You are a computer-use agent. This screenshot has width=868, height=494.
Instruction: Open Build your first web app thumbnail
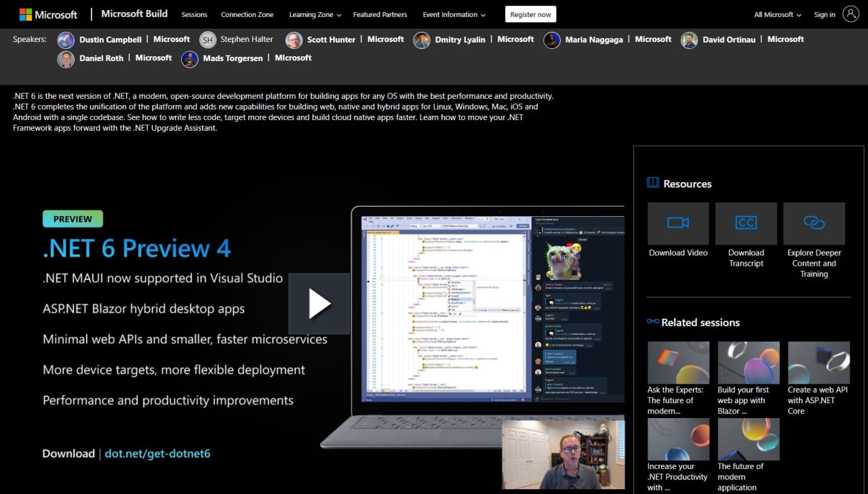749,363
